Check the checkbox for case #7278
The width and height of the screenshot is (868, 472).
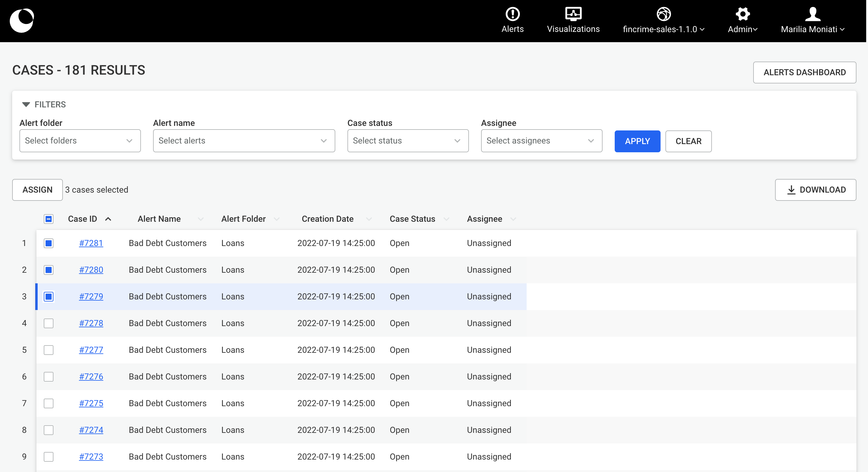click(49, 323)
